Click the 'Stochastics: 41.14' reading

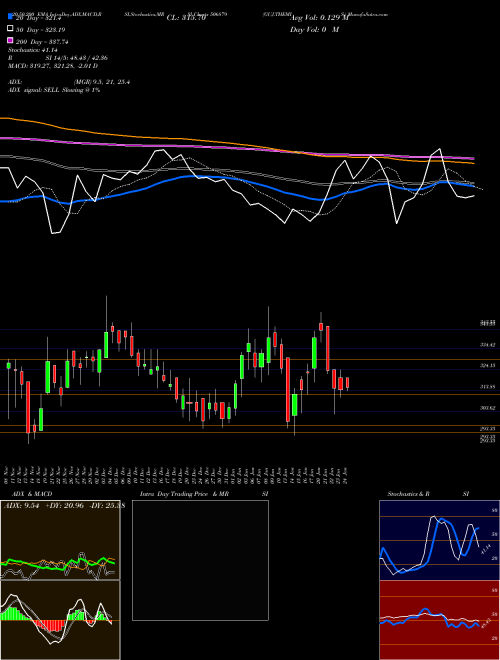[x=32, y=50]
